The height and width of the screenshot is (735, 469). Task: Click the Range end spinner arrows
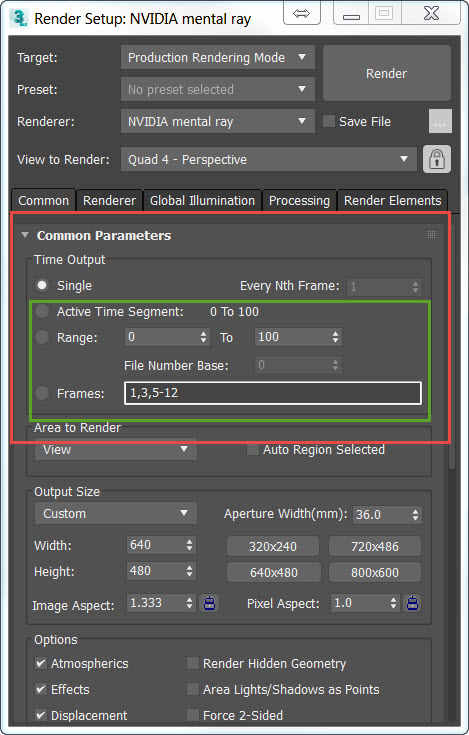click(x=335, y=337)
